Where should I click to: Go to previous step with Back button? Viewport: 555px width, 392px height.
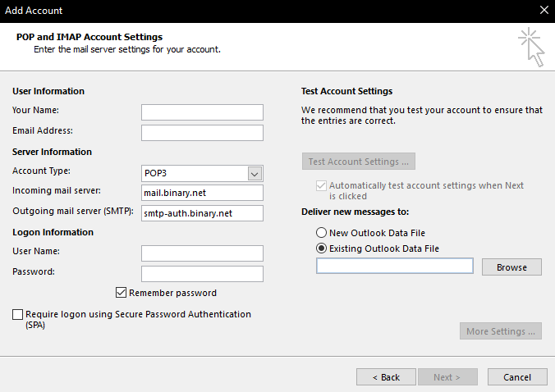[386, 377]
